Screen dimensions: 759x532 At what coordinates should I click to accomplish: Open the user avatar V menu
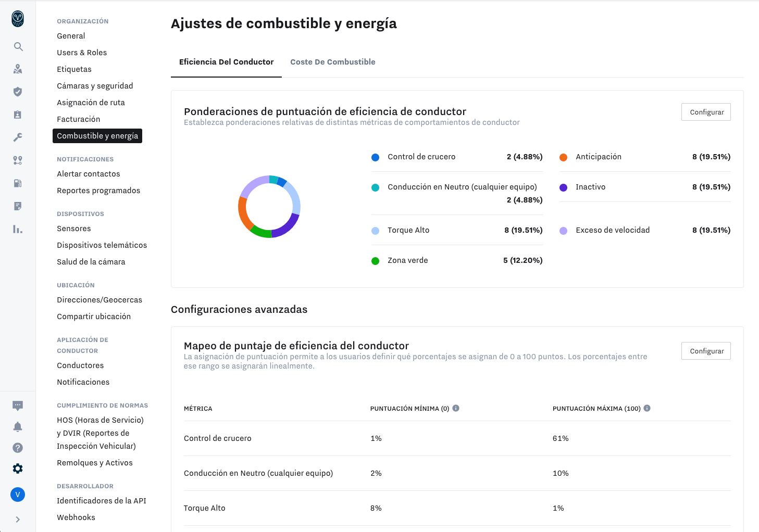[18, 495]
